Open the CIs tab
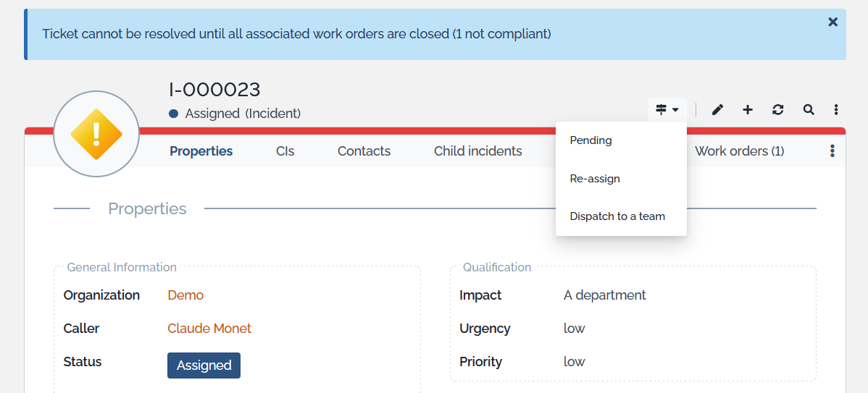Image resolution: width=868 pixels, height=393 pixels. [285, 151]
